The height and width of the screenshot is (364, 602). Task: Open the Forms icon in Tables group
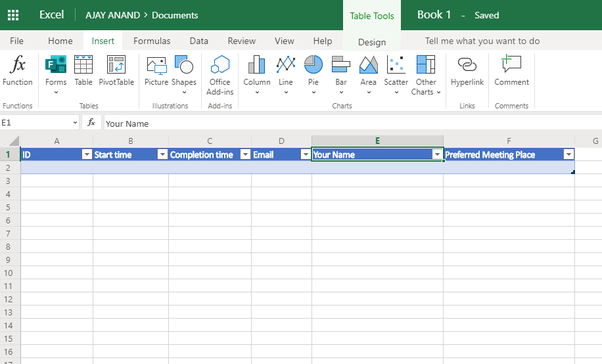click(56, 65)
